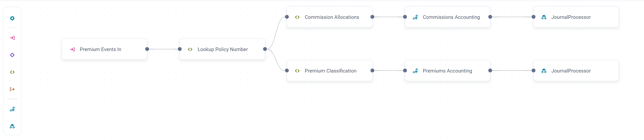Click the icon on Commissions Accounting node

(x=415, y=17)
